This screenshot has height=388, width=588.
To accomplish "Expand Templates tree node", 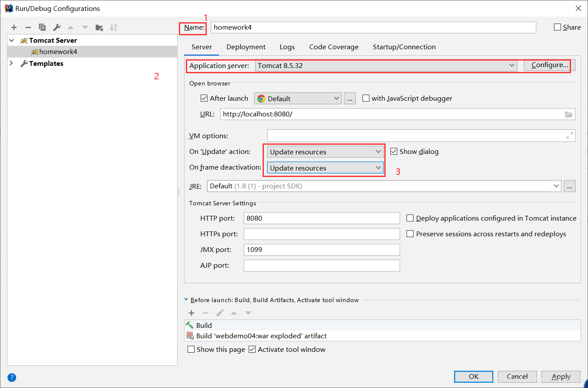I will tap(12, 64).
